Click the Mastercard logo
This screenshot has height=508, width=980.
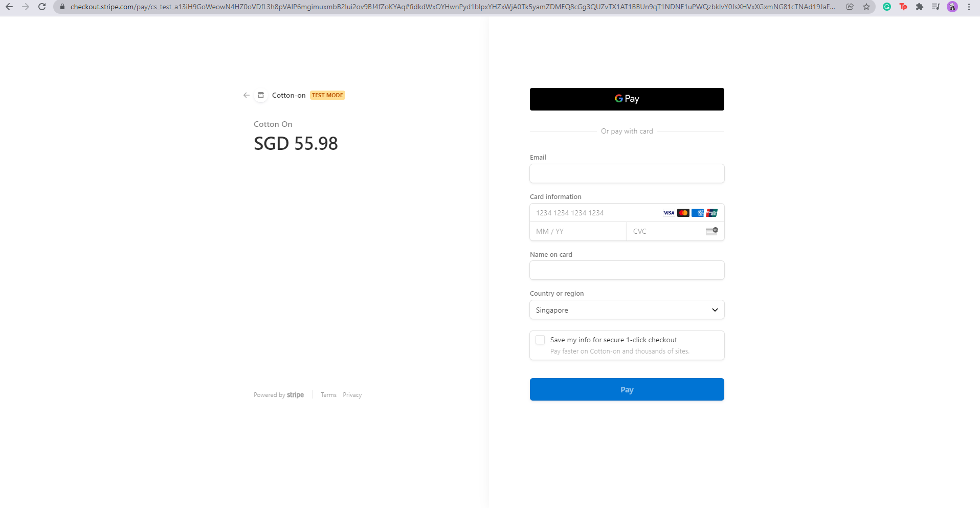click(x=683, y=213)
